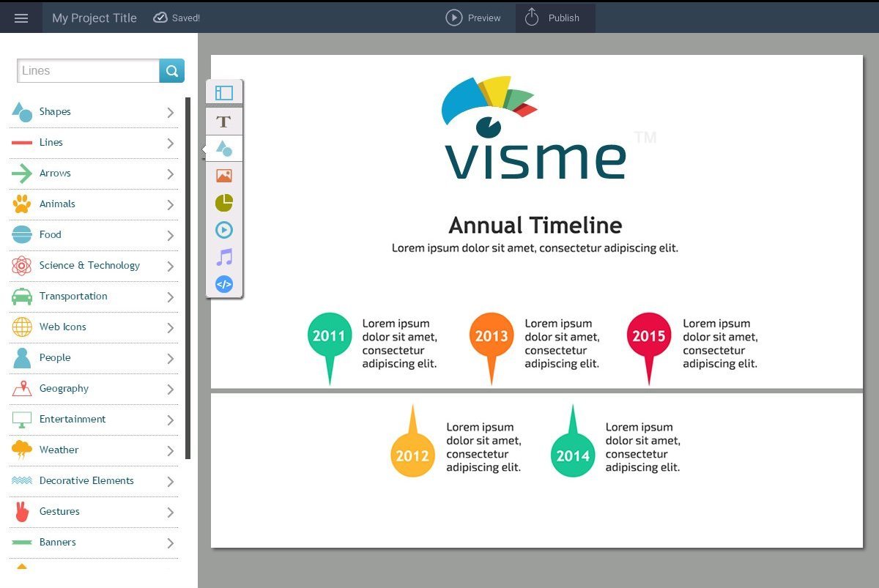The height and width of the screenshot is (588, 879).
Task: Open the Geography category label
Action: click(64, 389)
